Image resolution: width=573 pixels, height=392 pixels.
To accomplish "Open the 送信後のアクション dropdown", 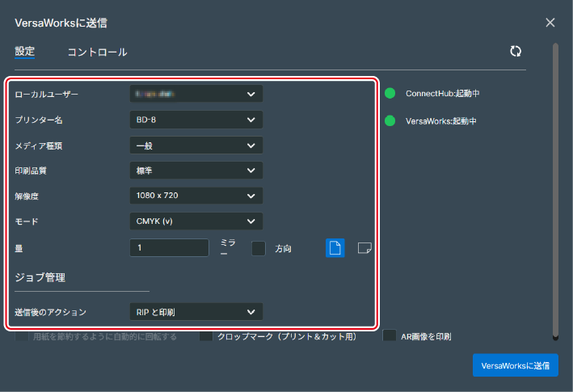I will pyautogui.click(x=196, y=312).
